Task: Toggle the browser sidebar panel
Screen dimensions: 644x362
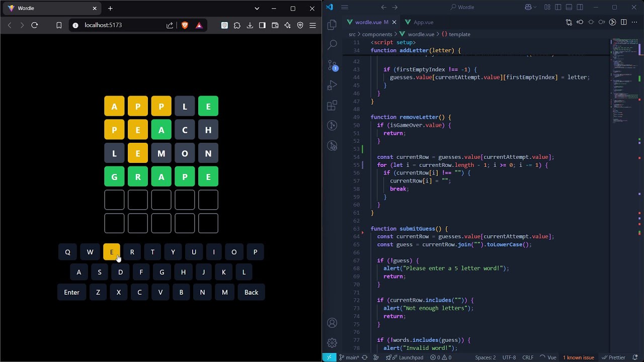Action: pyautogui.click(x=262, y=25)
